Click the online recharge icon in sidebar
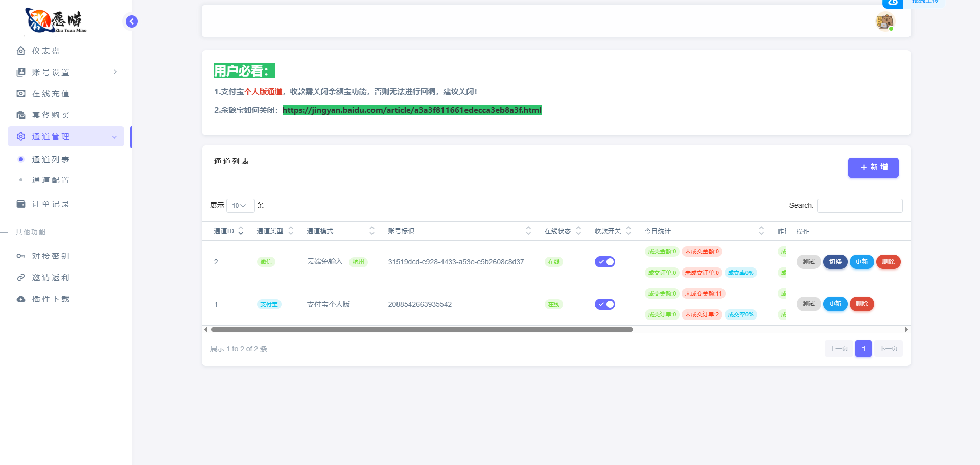Screen dimensions: 980x465 (x=21, y=94)
